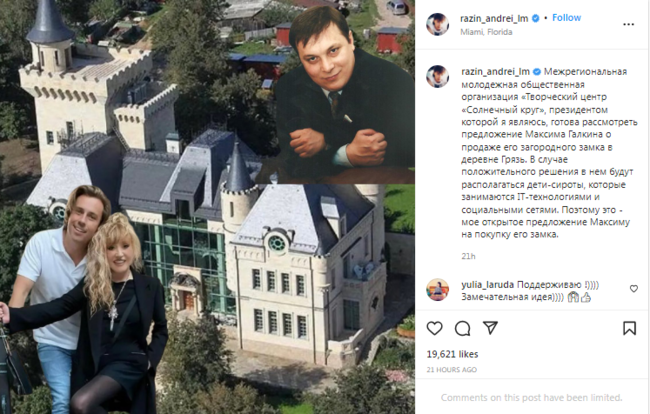Save post with the bookmark icon
The height and width of the screenshot is (414, 650).
[x=629, y=328]
